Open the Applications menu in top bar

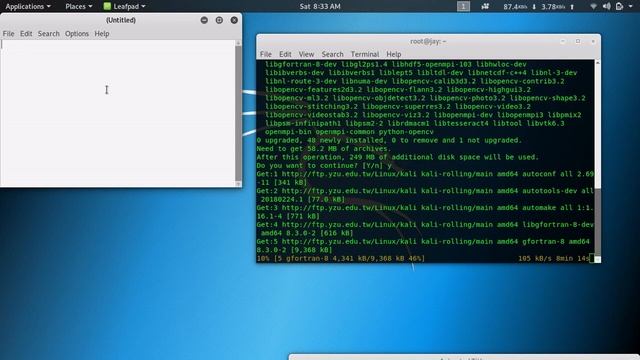[x=28, y=6]
